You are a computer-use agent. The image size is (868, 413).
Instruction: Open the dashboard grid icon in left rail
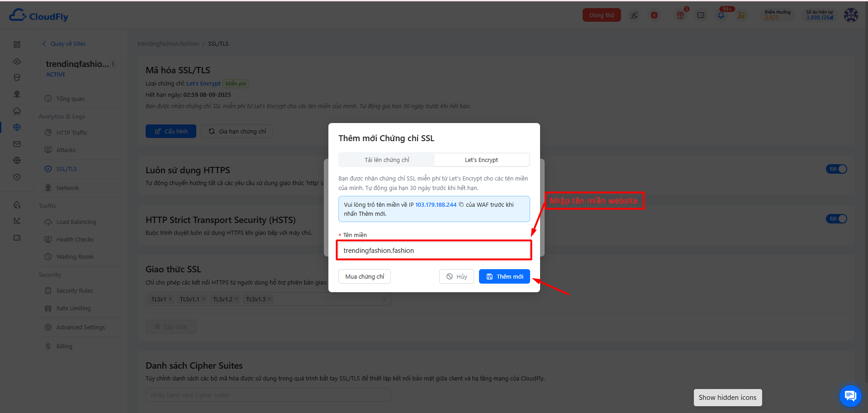17,44
